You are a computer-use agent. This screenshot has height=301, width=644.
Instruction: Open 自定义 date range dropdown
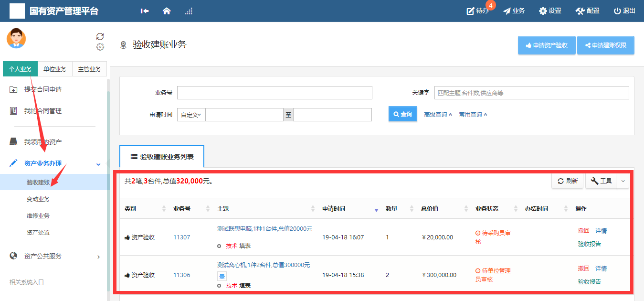tap(191, 115)
